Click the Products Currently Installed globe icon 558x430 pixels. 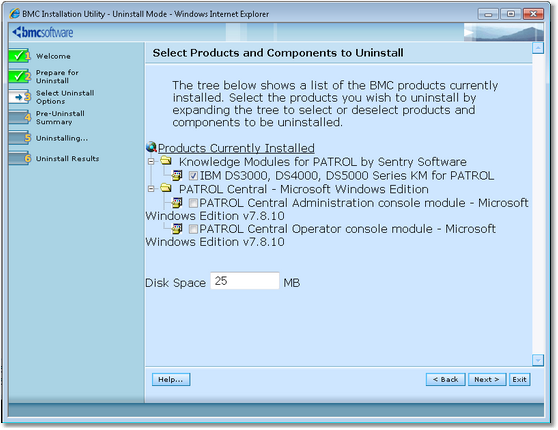(x=151, y=147)
